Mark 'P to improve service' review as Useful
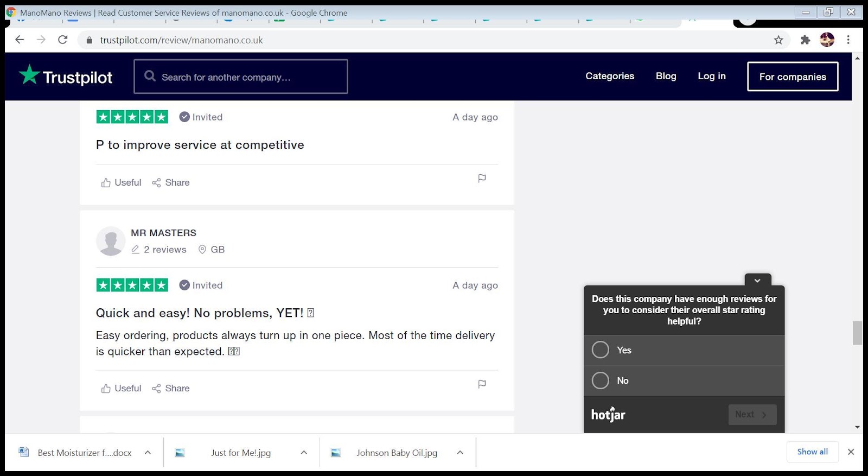This screenshot has width=868, height=476. [x=121, y=182]
